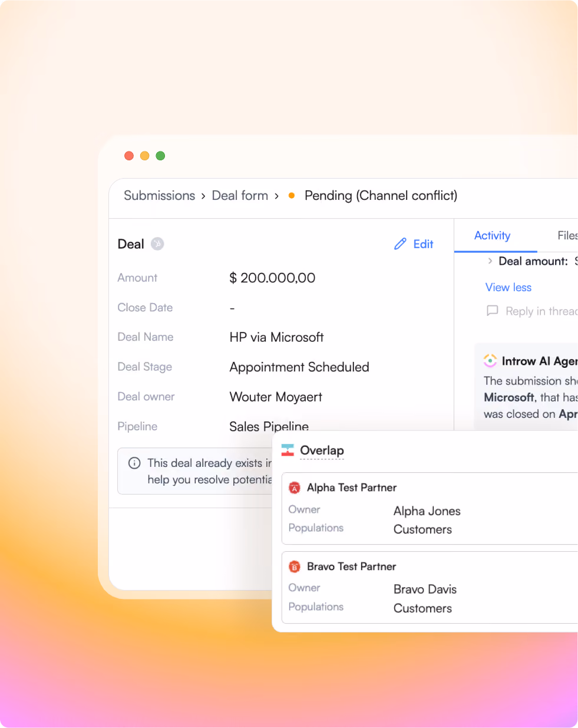
Task: Click breadcrumb chevron after Submissions
Action: [x=203, y=196]
